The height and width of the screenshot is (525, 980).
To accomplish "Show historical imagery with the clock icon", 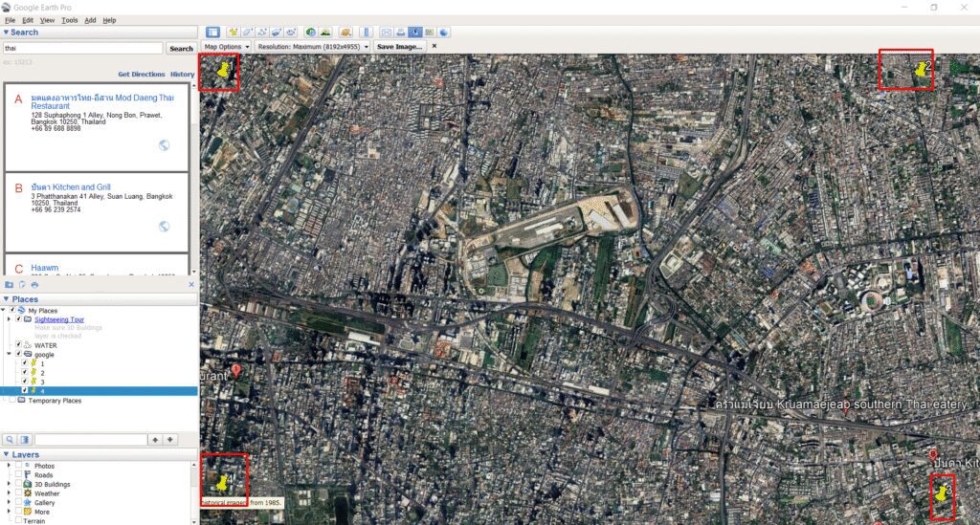I will (x=311, y=32).
